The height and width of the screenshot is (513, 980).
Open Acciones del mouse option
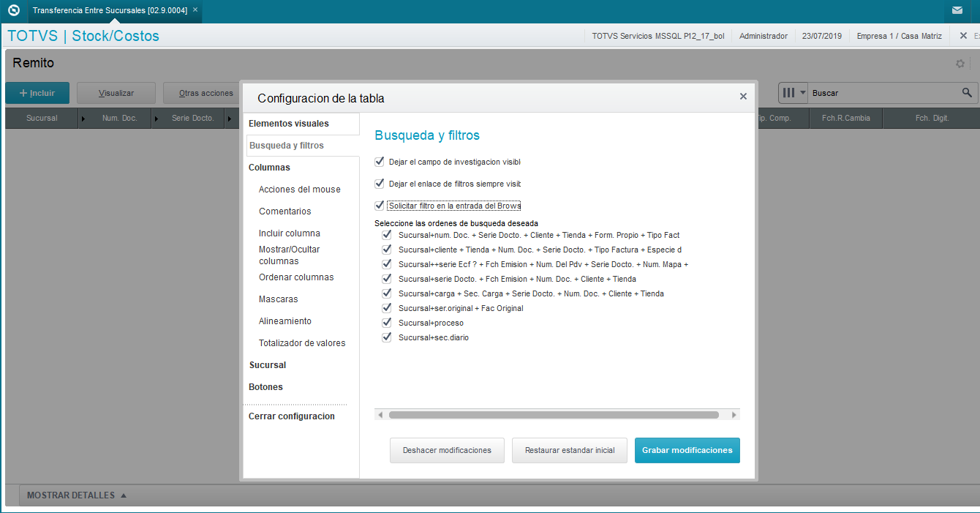(301, 190)
